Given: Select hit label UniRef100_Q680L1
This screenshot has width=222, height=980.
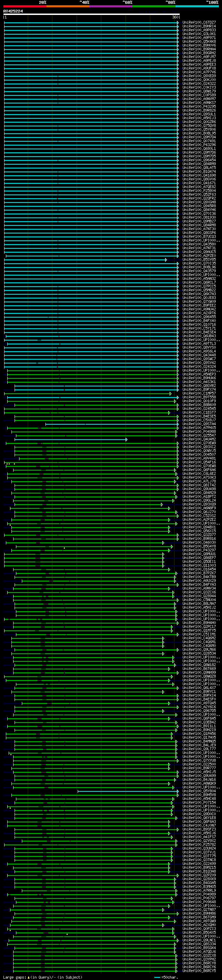Looking at the screenshot, I should (199, 149).
